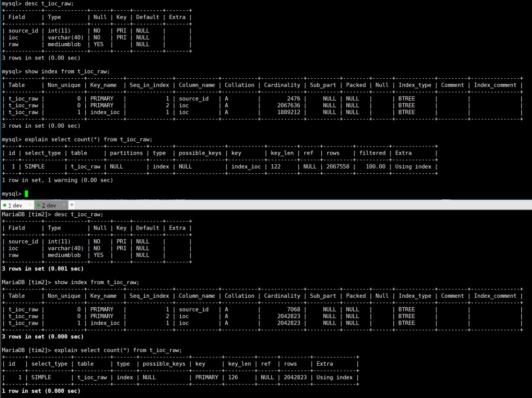The width and height of the screenshot is (532, 398).
Task: Click "Seq_in_index" header in the mysql pane
Action: [149, 85]
